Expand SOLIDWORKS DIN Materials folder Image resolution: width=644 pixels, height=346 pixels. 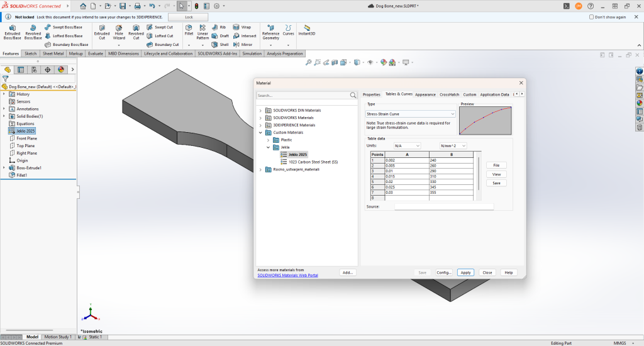point(260,111)
